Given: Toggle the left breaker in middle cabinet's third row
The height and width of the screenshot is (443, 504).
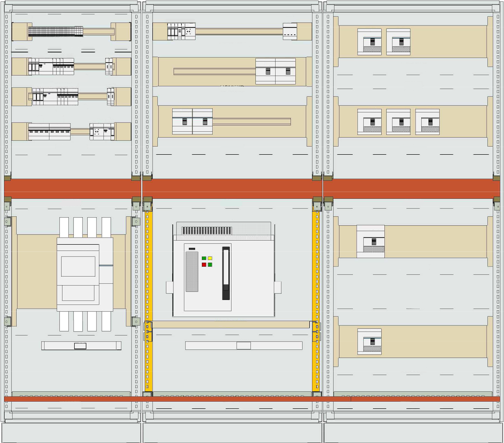Looking at the screenshot, I should (183, 121).
